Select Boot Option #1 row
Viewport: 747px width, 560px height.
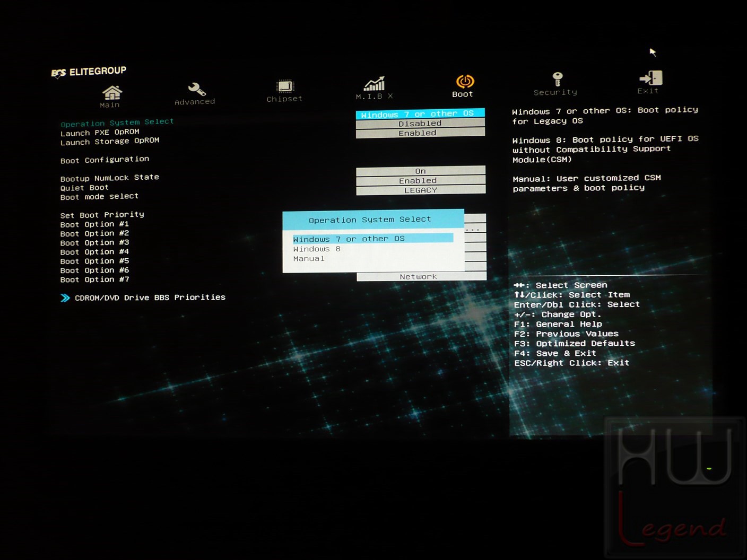coord(94,224)
